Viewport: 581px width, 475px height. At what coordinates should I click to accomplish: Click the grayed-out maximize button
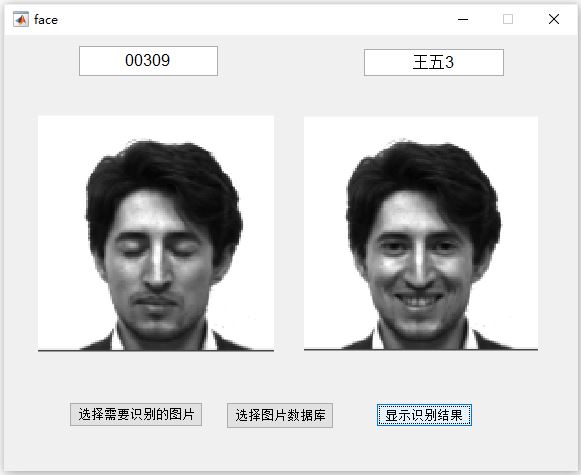pyautogui.click(x=508, y=19)
